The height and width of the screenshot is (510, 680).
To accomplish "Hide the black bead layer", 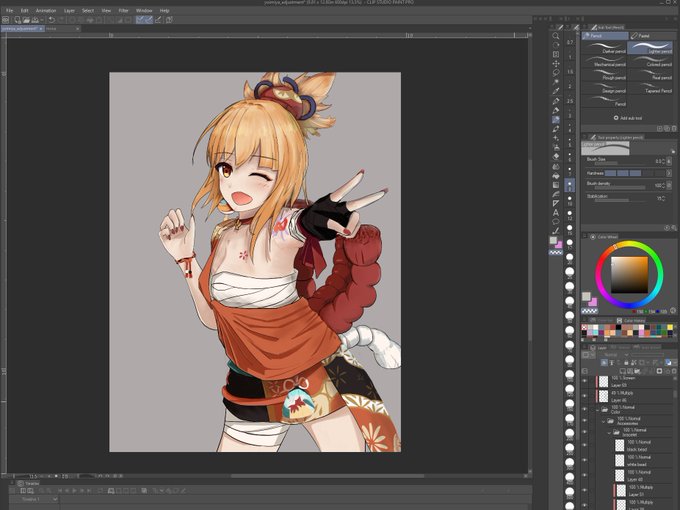I will tap(585, 445).
